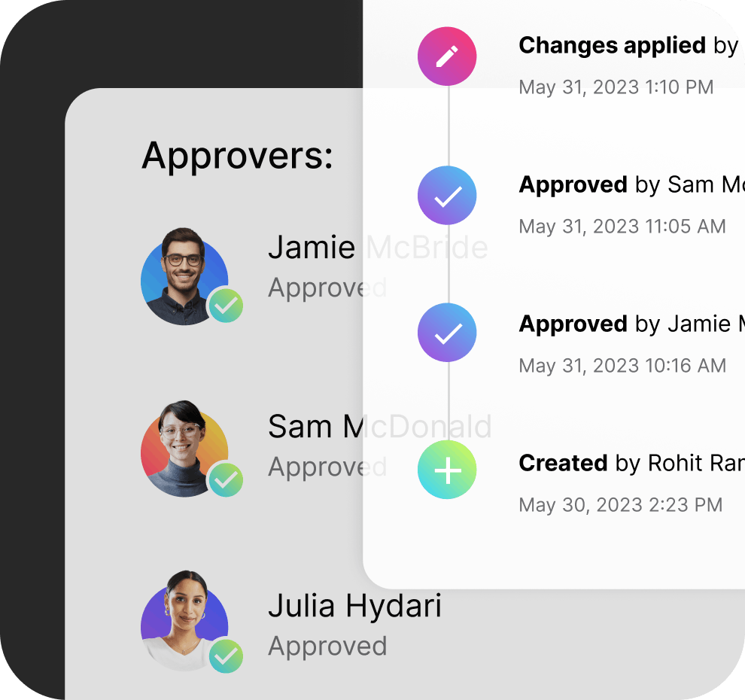Click the green check badge on Sam's avatar
Image resolution: width=745 pixels, height=700 pixels.
pos(227,479)
